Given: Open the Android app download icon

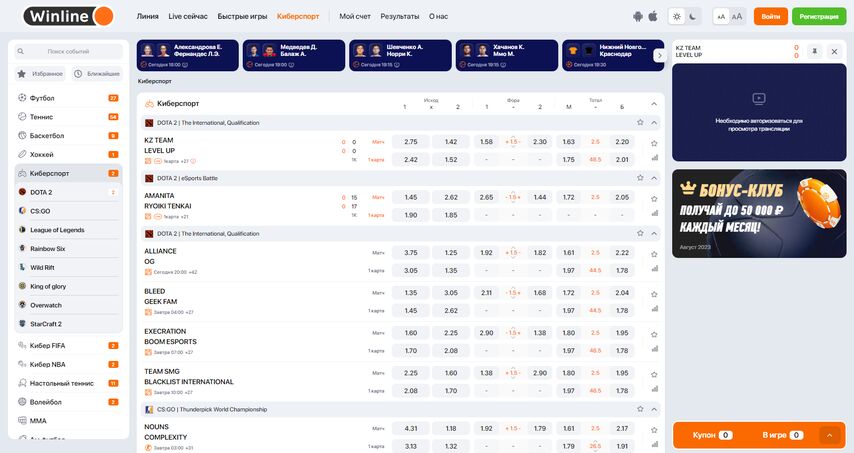Looking at the screenshot, I should coord(638,16).
